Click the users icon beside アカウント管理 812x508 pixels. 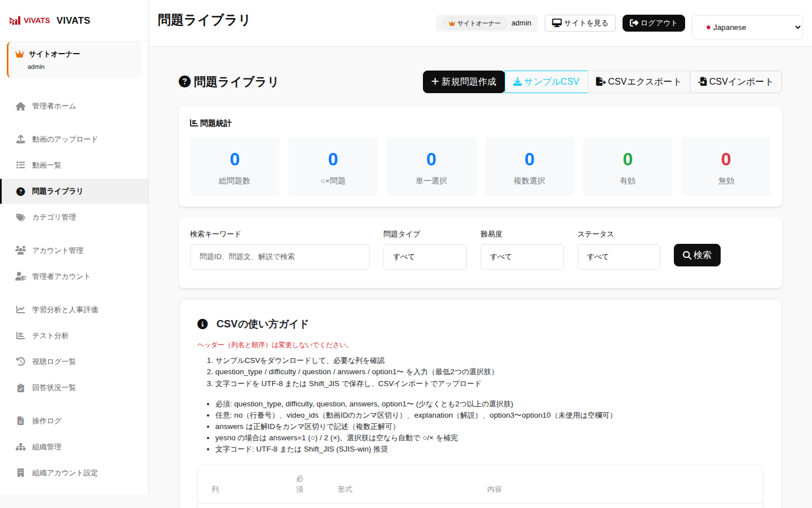point(21,251)
